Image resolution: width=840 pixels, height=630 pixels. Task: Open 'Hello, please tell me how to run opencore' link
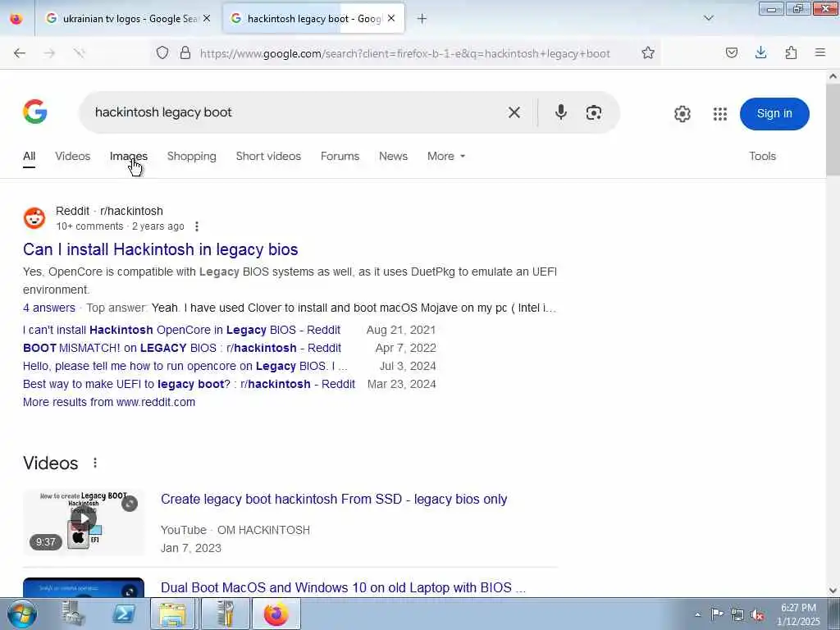coord(185,367)
